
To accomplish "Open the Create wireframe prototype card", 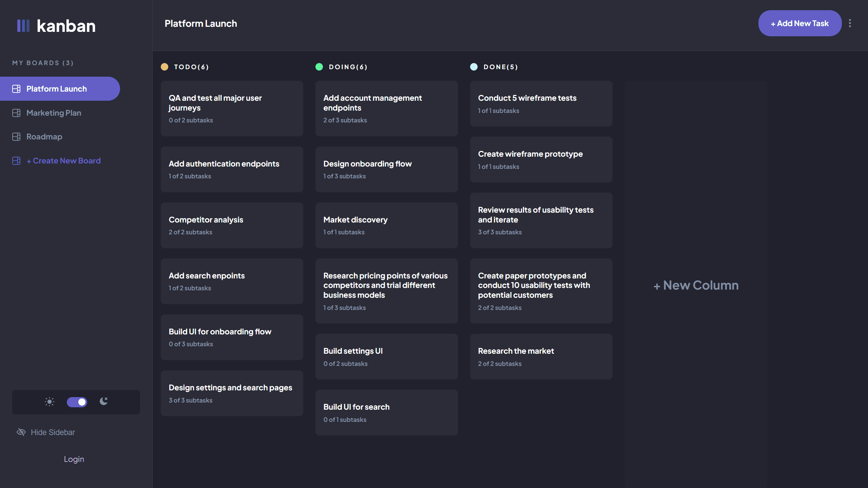I will coord(541,160).
